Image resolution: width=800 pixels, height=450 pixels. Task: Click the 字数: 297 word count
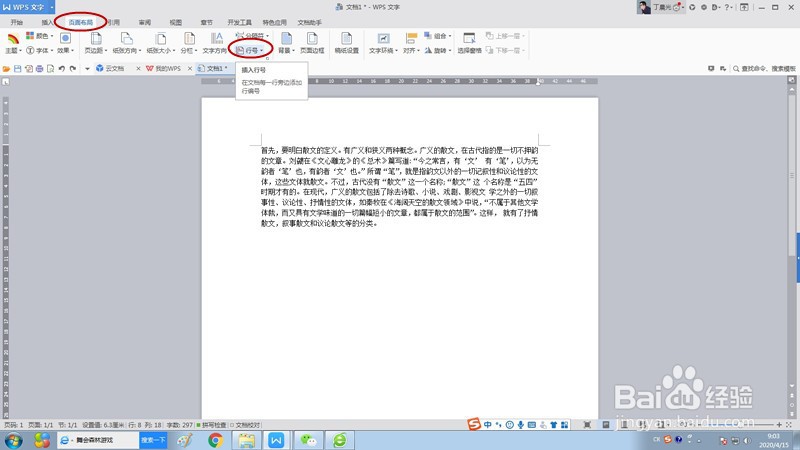click(x=180, y=425)
